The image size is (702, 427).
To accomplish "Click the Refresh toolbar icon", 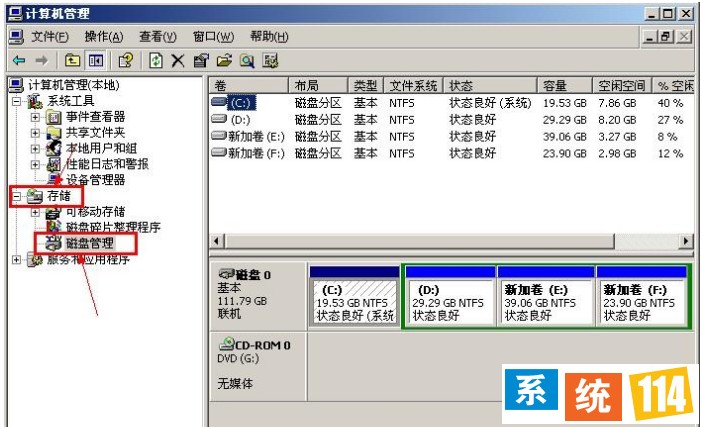I will pyautogui.click(x=155, y=60).
